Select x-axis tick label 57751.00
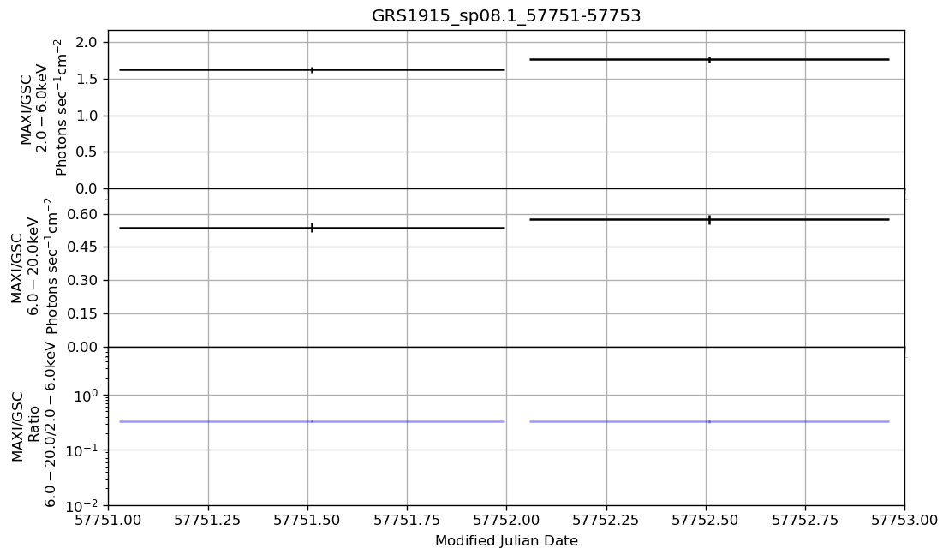Screen dimensions: 949x560 [x=109, y=520]
